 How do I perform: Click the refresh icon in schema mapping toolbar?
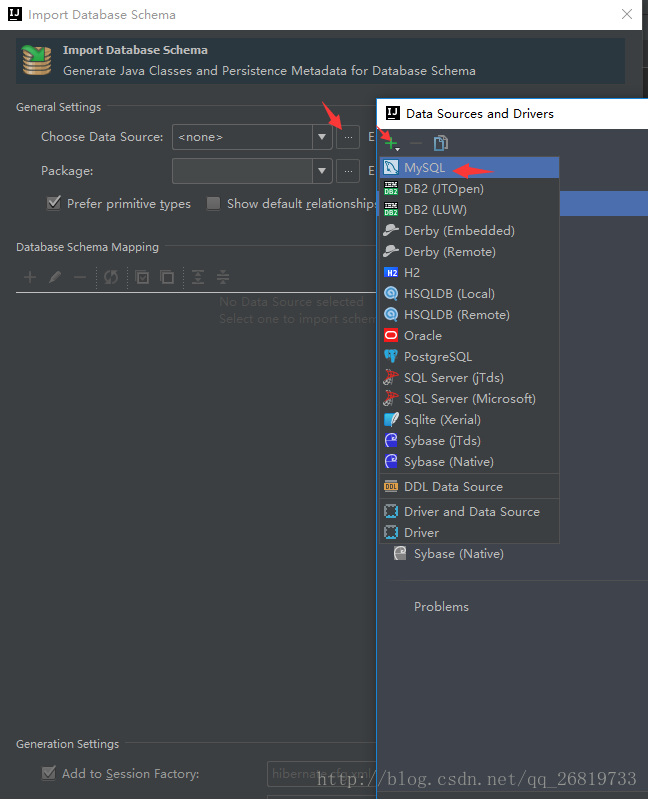click(x=111, y=277)
